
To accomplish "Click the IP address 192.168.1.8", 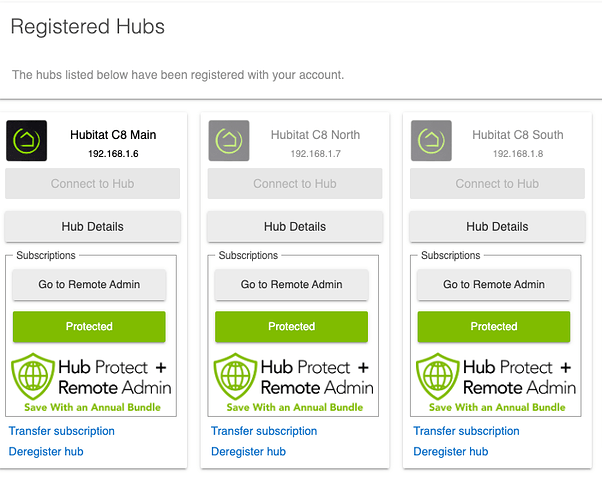I will [x=518, y=154].
